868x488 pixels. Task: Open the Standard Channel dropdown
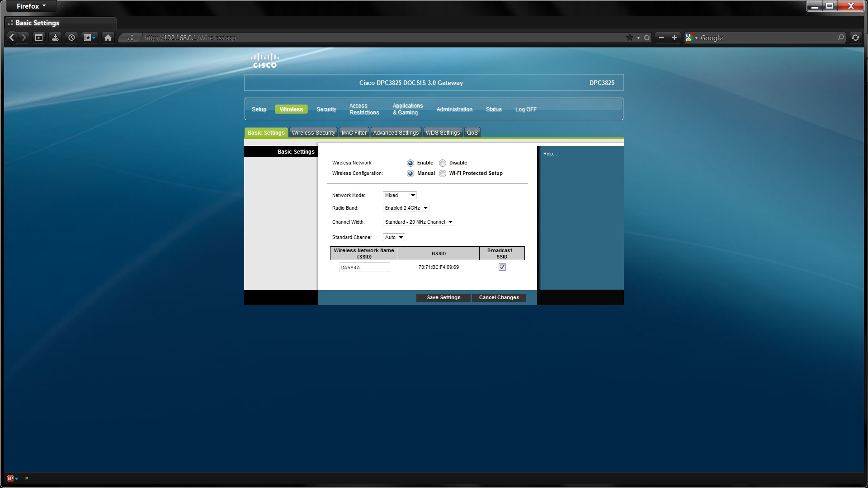tap(394, 237)
